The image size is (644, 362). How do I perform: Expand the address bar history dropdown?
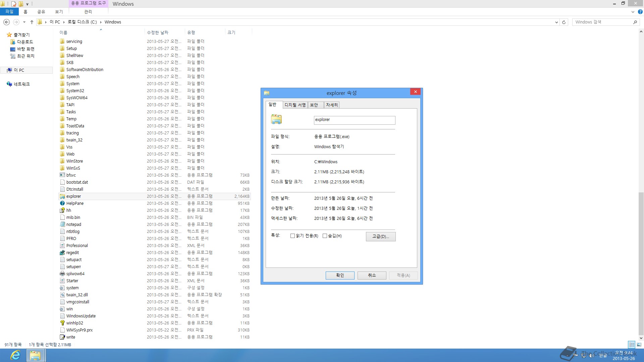point(556,22)
